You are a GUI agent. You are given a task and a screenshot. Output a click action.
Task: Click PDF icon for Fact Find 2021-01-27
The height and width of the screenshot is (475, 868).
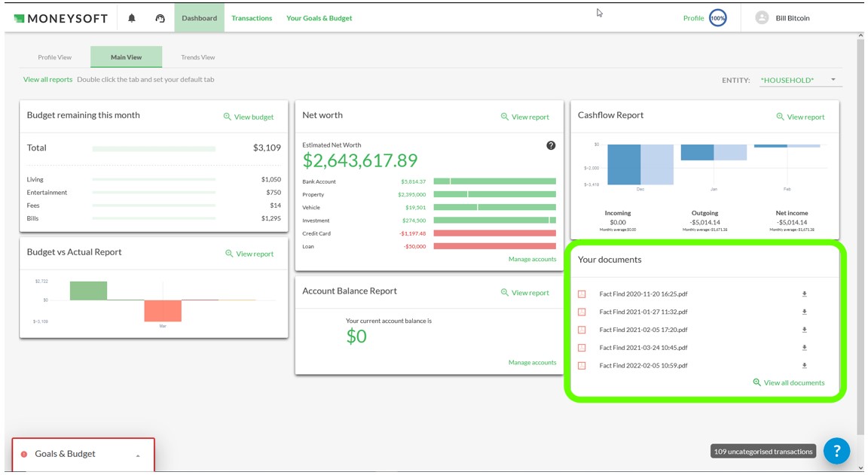(x=582, y=312)
